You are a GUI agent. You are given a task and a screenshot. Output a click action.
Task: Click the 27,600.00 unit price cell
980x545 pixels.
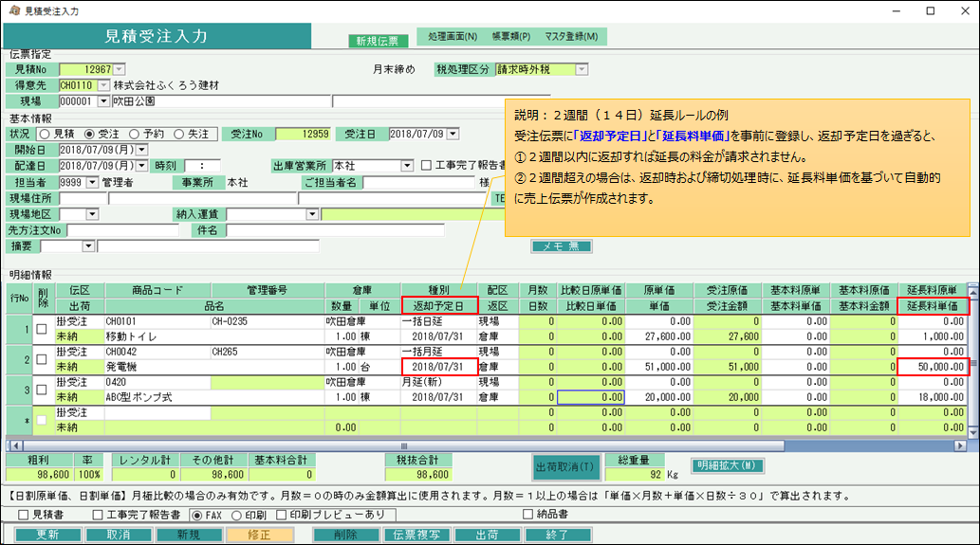coord(659,336)
